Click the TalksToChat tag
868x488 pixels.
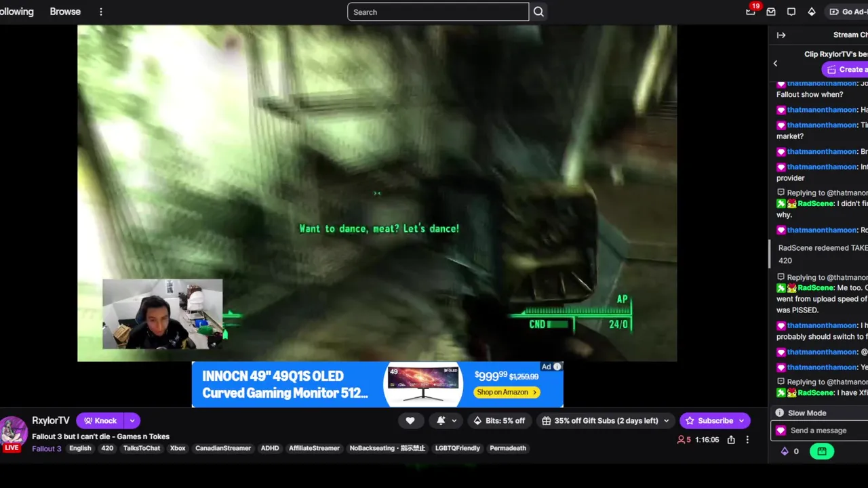(x=142, y=449)
